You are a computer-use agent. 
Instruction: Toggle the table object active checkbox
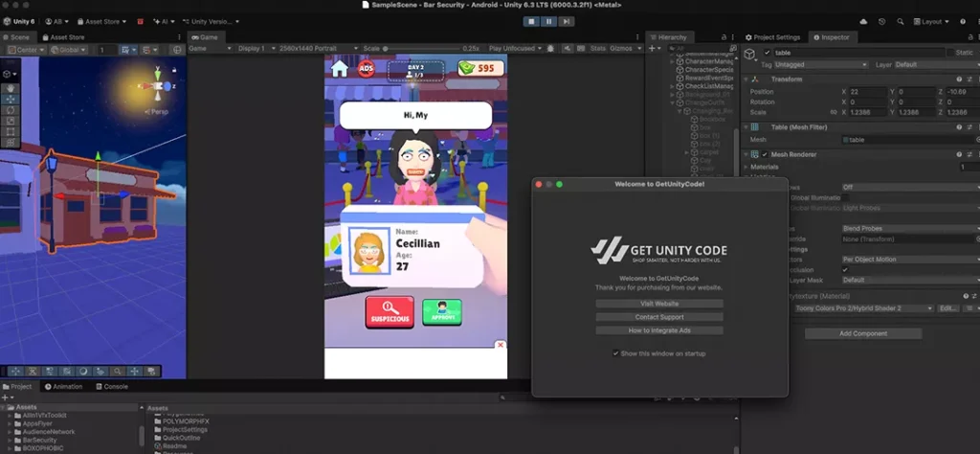pos(768,53)
